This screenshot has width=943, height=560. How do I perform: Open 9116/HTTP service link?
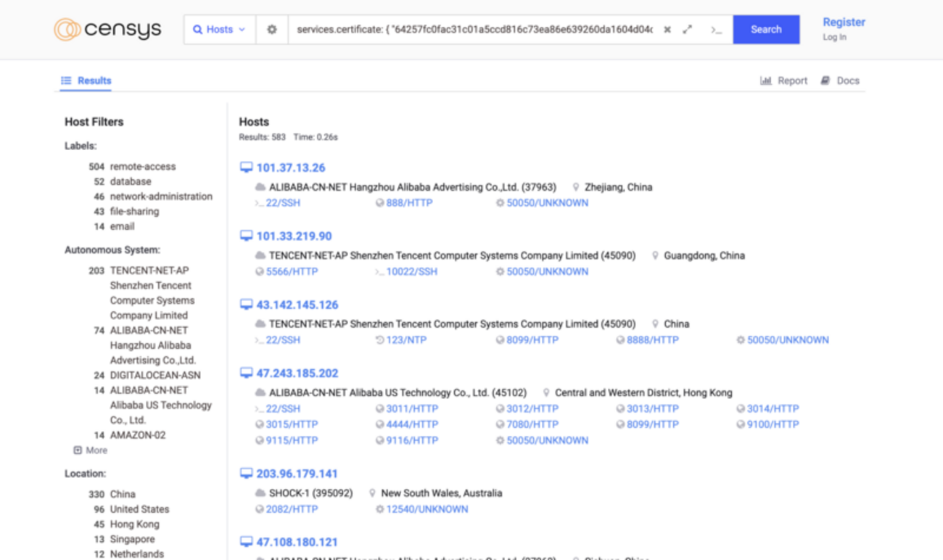[412, 440]
